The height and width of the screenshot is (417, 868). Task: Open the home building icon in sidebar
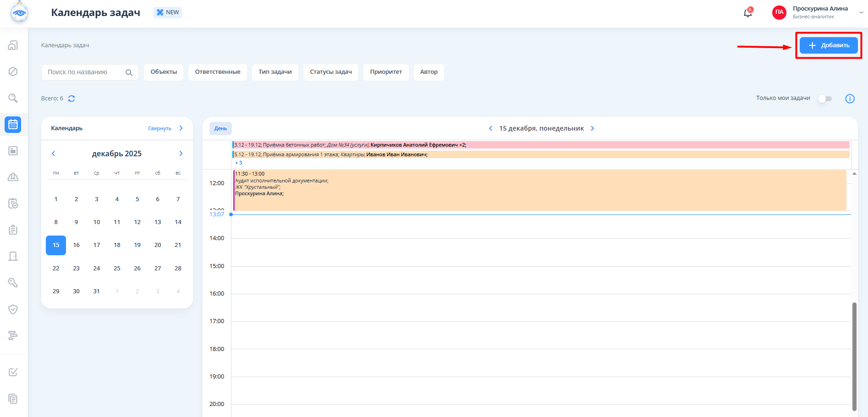click(13, 45)
